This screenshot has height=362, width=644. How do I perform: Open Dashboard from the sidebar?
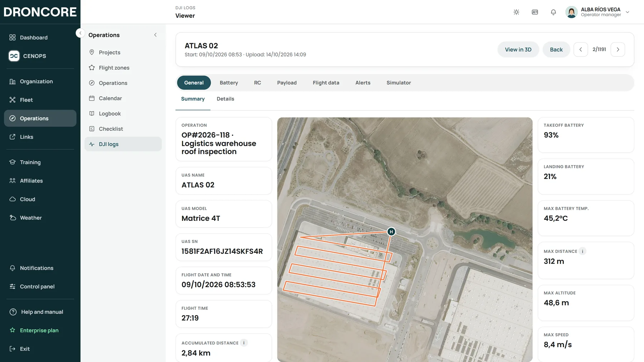(x=40, y=38)
